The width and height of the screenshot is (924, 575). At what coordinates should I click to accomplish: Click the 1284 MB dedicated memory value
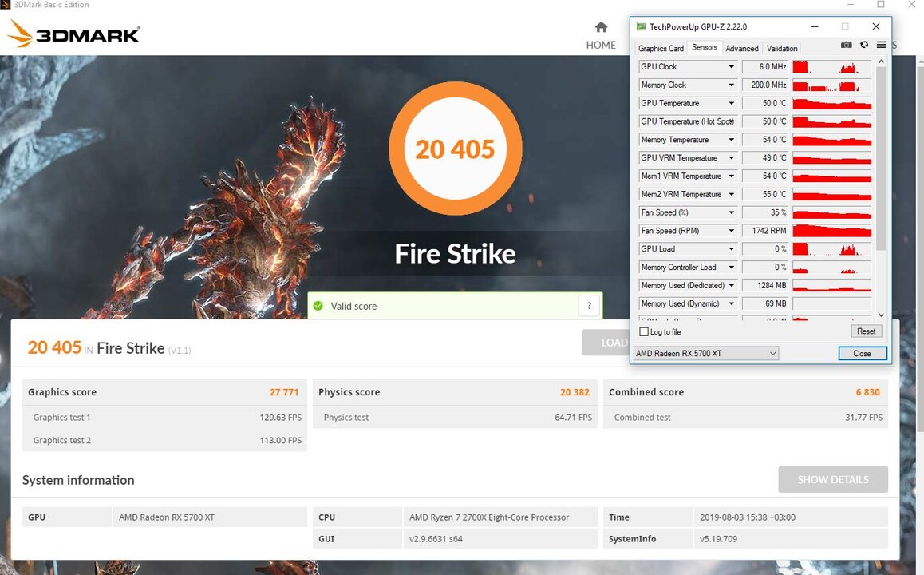tap(765, 285)
